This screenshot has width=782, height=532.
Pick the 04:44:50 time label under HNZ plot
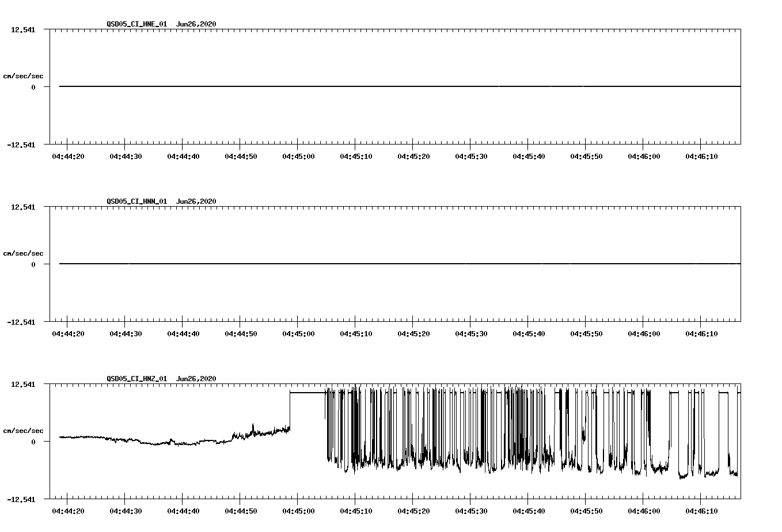[241, 511]
